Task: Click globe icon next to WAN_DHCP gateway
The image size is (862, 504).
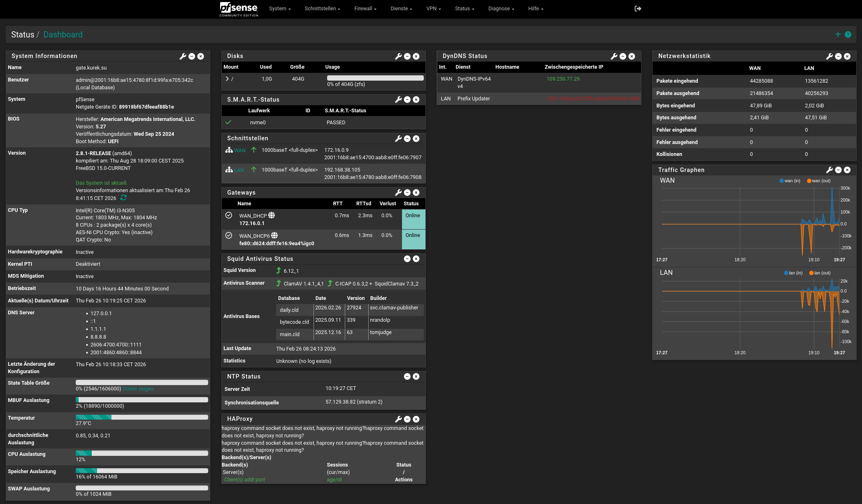Action: (272, 215)
